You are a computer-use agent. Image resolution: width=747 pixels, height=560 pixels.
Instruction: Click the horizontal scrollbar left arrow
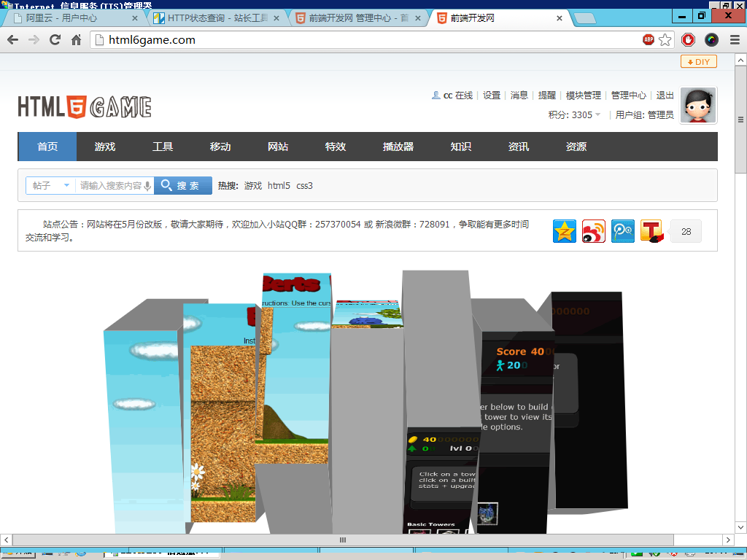pyautogui.click(x=6, y=540)
